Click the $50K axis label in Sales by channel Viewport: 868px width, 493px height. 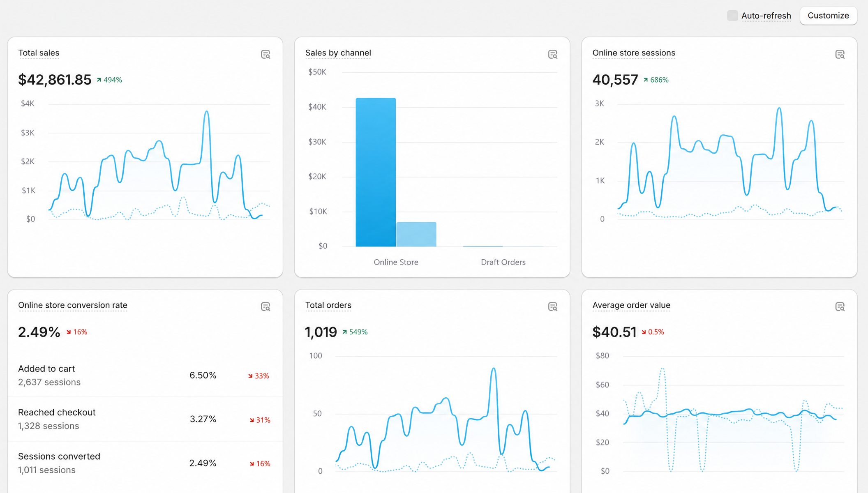(x=317, y=72)
